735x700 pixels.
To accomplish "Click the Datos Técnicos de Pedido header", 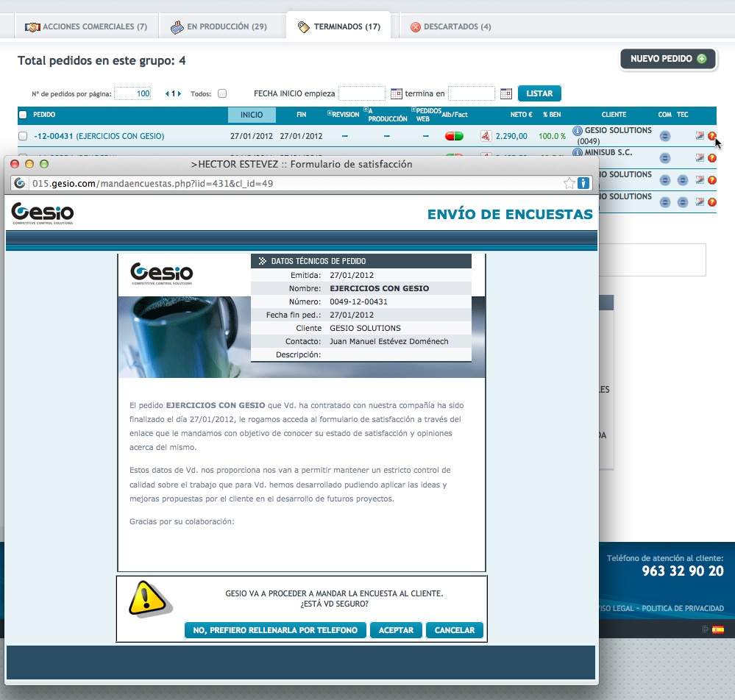I will click(x=361, y=261).
